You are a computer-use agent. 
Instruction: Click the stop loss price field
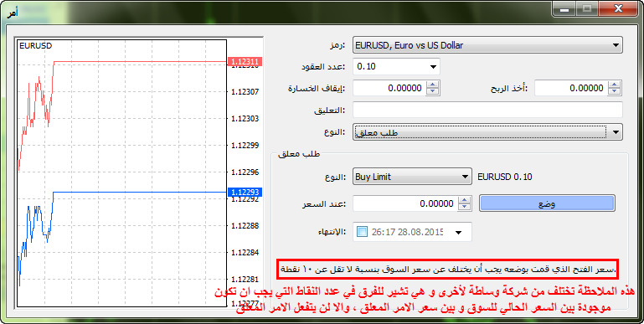click(x=389, y=88)
